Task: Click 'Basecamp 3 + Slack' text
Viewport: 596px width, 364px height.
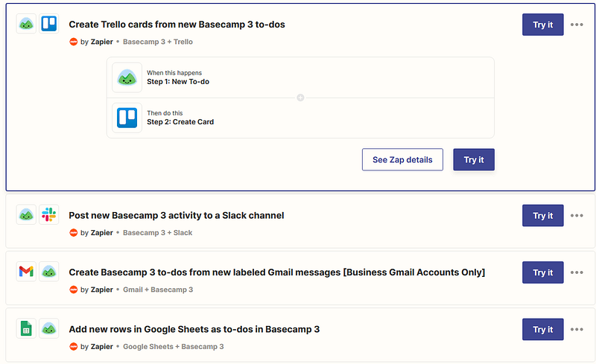Action: point(157,232)
